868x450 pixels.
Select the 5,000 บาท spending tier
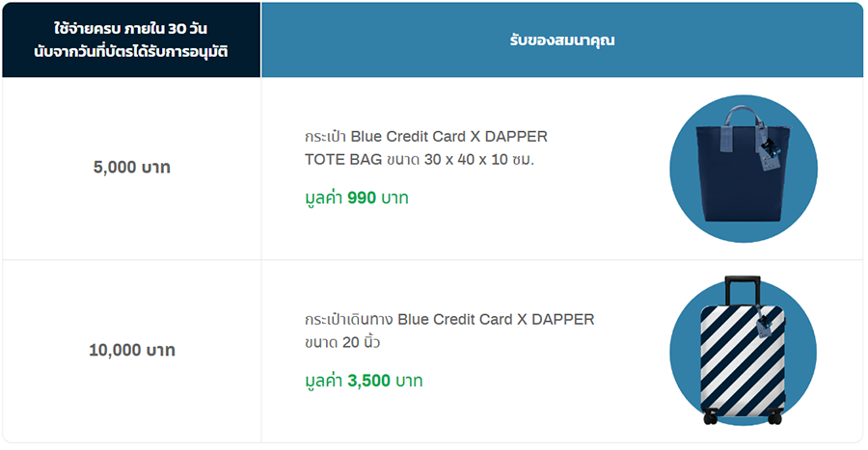[x=131, y=168]
